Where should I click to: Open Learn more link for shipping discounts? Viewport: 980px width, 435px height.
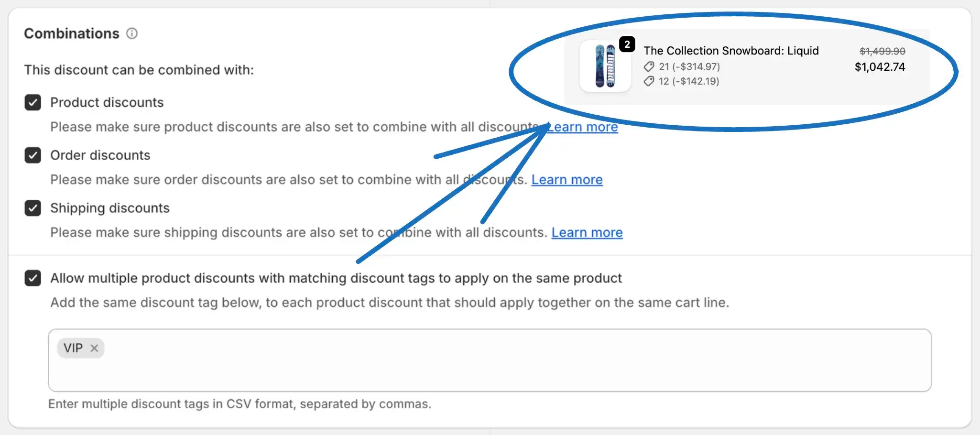point(587,232)
